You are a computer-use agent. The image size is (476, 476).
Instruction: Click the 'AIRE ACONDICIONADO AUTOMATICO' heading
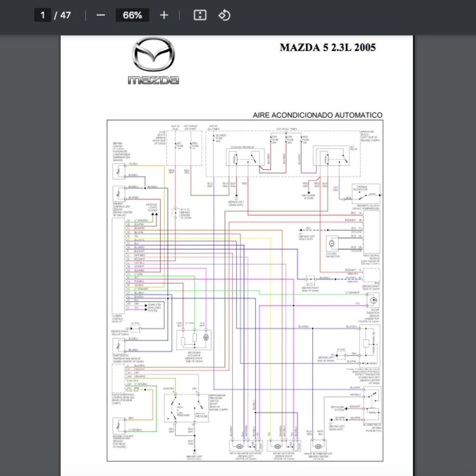317,115
